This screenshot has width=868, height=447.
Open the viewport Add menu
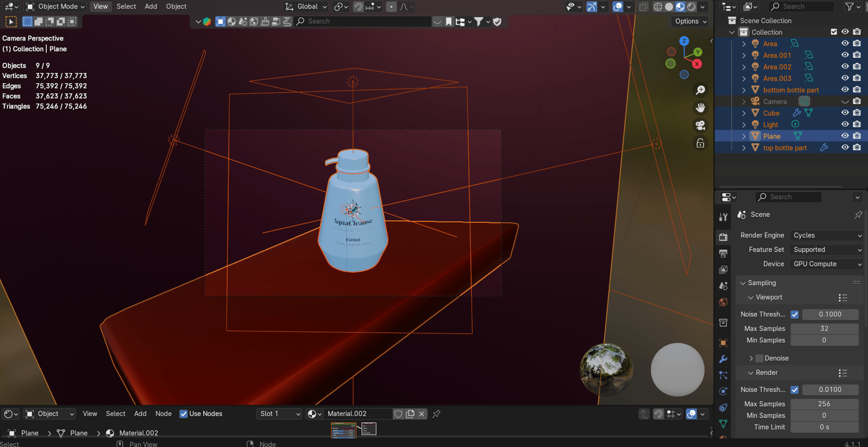pyautogui.click(x=151, y=7)
